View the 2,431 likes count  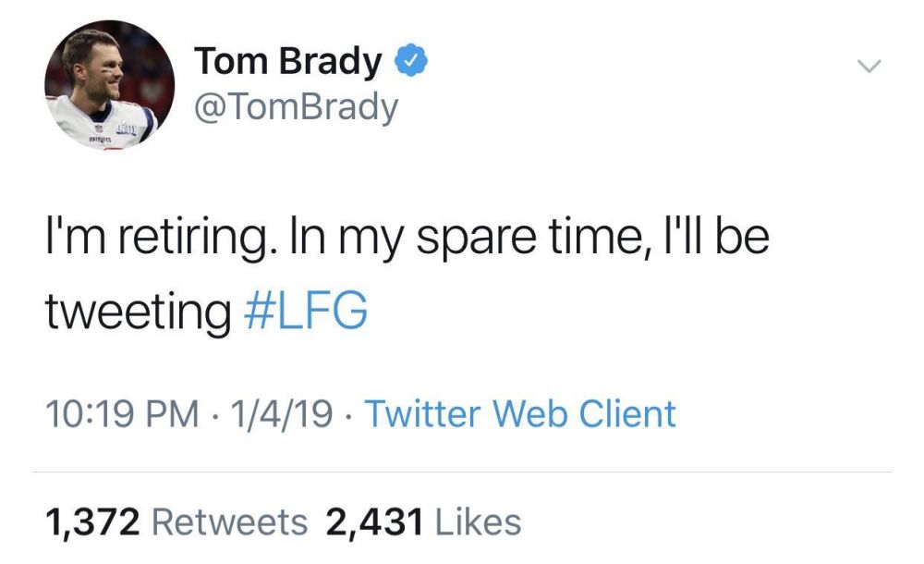[x=375, y=522]
